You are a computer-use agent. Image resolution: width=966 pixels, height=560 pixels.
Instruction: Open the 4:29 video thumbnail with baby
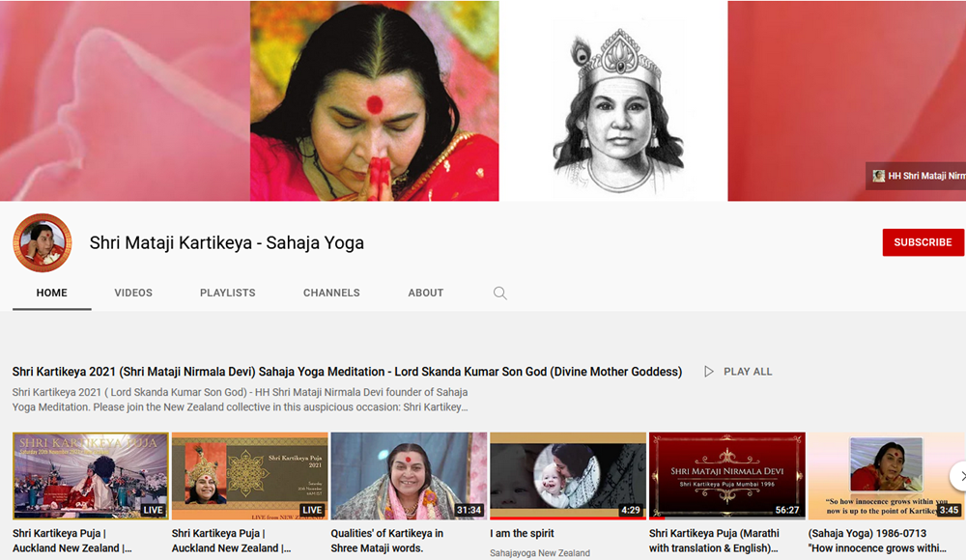568,475
